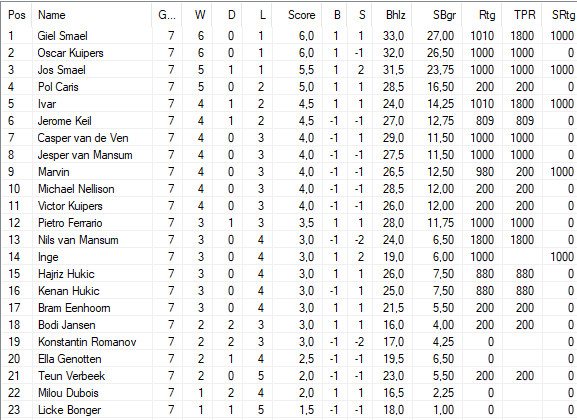Click the Rtg column header
Screen dimensions: 577x420
tap(481, 15)
